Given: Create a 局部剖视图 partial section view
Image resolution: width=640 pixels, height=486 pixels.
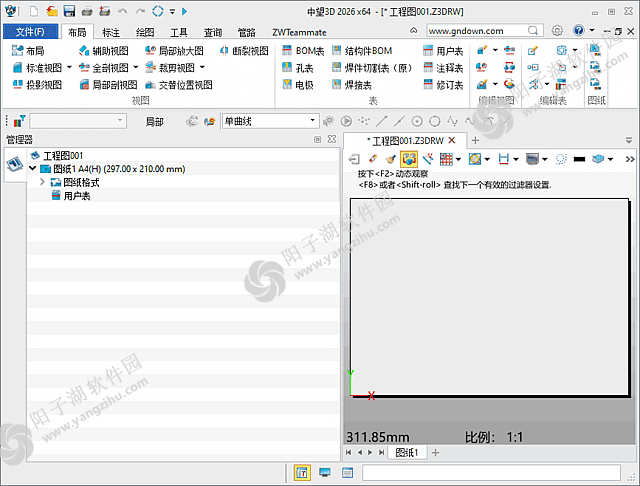Looking at the screenshot, I should click(108, 84).
